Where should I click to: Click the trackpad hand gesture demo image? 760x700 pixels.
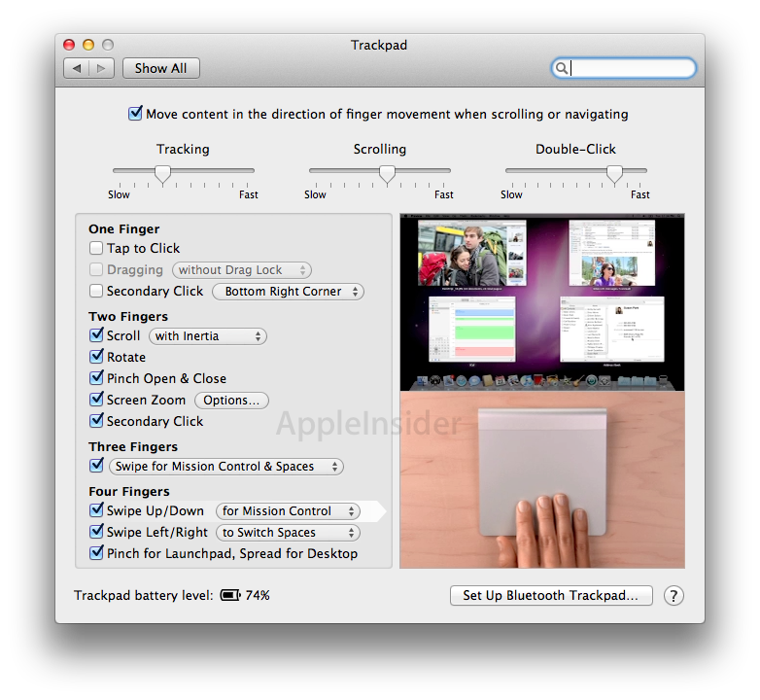(542, 480)
